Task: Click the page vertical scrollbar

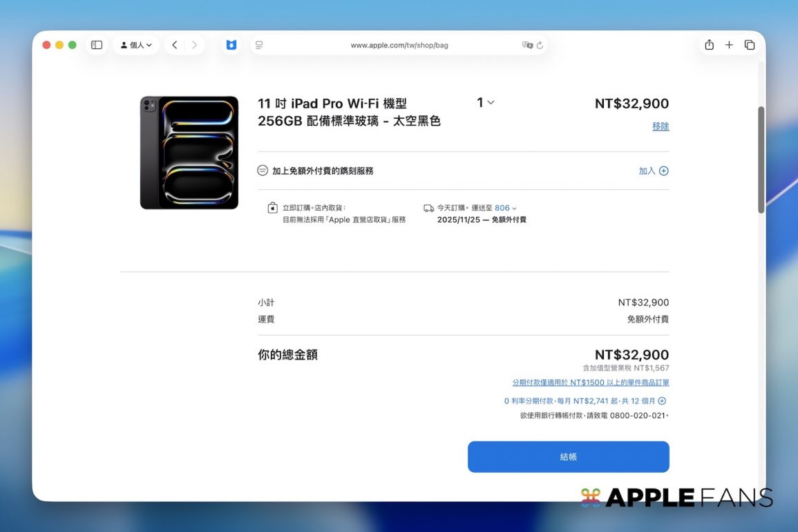Action: coord(761,160)
